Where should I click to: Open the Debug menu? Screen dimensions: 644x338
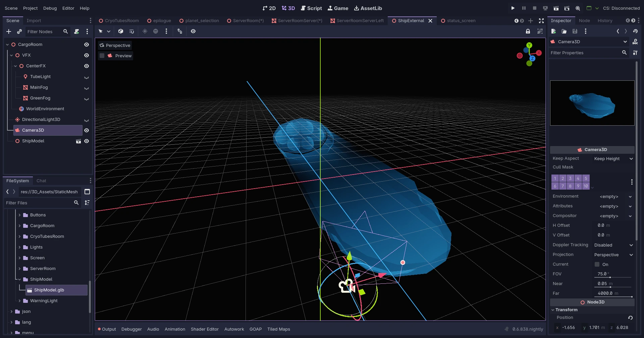coord(50,8)
